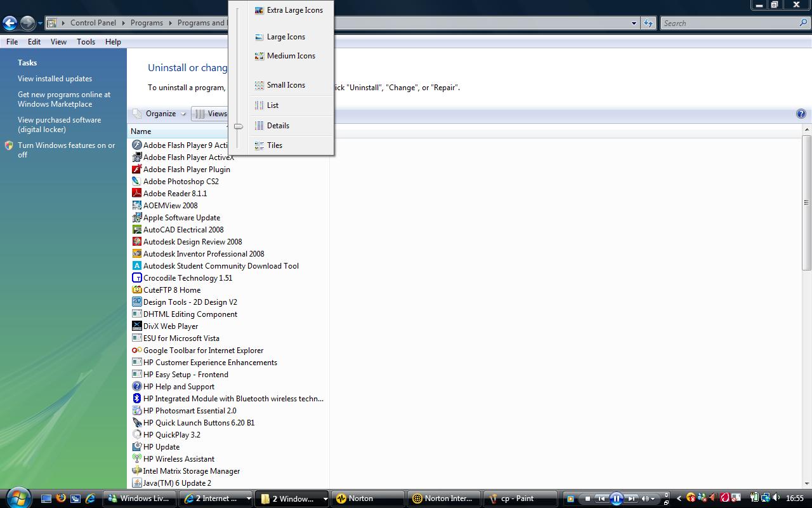Select Autodesk Student Community Download Tool text
This screenshot has height=508, width=812.
(221, 266)
